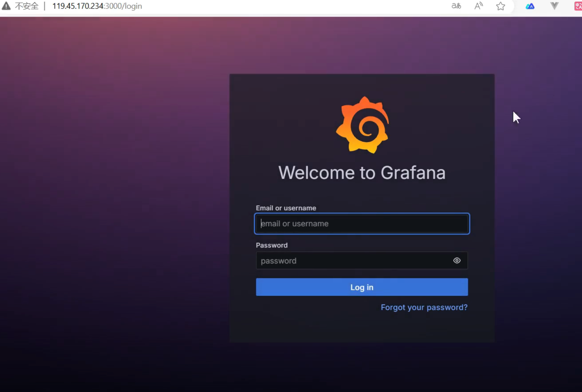
Task: Open the Forgot your password link
Action: point(424,307)
